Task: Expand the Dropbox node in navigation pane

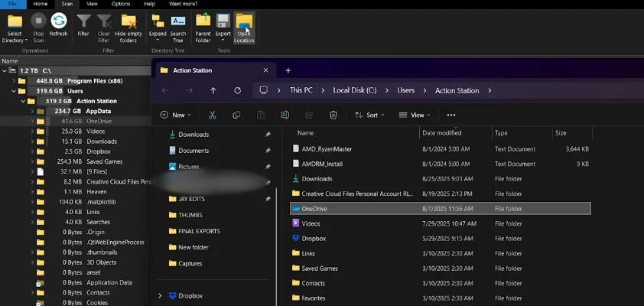Action: coord(160,295)
